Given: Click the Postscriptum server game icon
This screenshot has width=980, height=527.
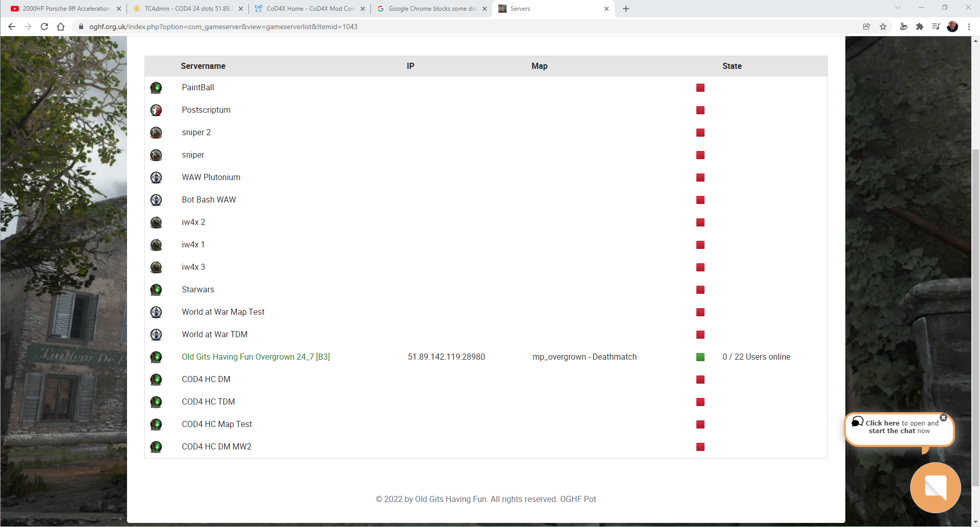Looking at the screenshot, I should click(156, 110).
